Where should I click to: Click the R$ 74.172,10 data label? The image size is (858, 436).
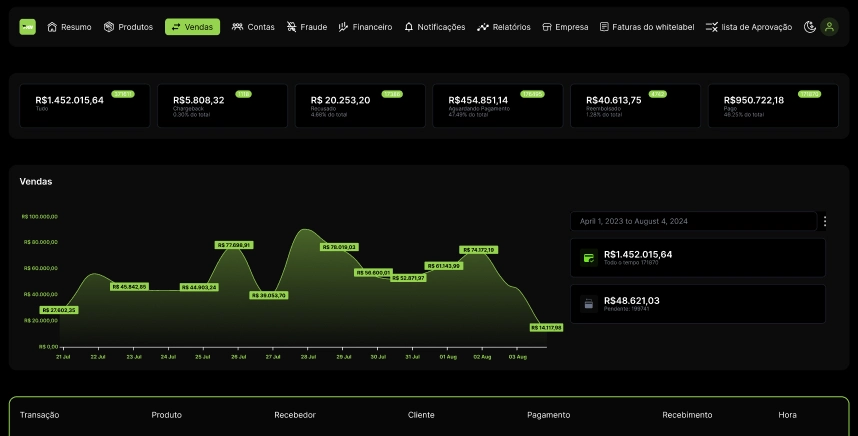click(479, 250)
